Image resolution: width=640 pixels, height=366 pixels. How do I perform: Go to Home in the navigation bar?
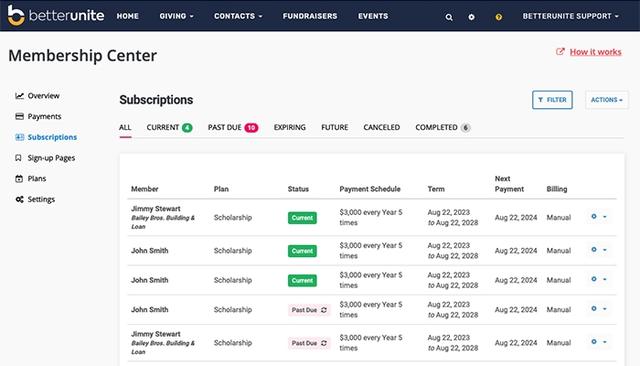coord(128,16)
